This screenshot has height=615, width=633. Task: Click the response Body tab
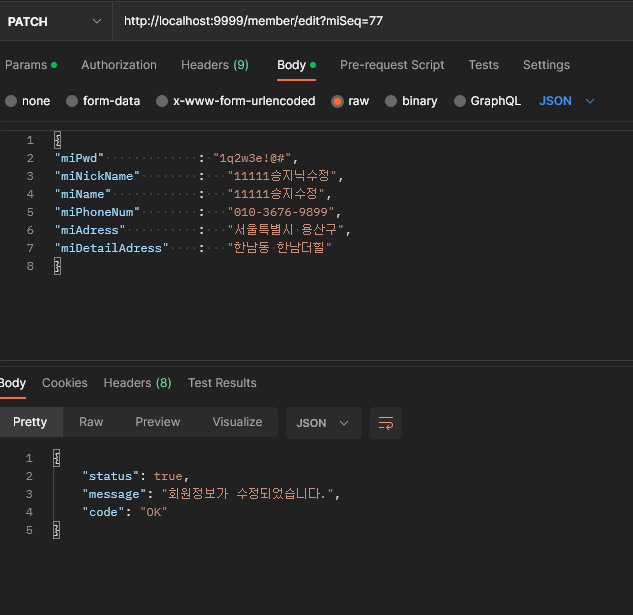(x=13, y=383)
